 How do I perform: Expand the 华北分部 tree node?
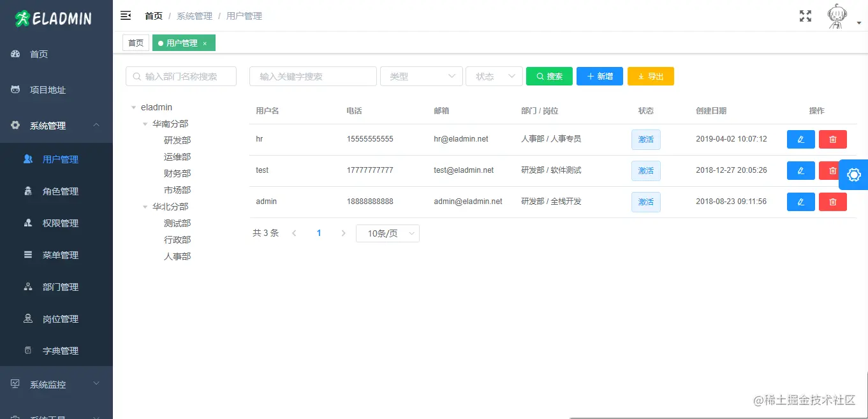145,206
